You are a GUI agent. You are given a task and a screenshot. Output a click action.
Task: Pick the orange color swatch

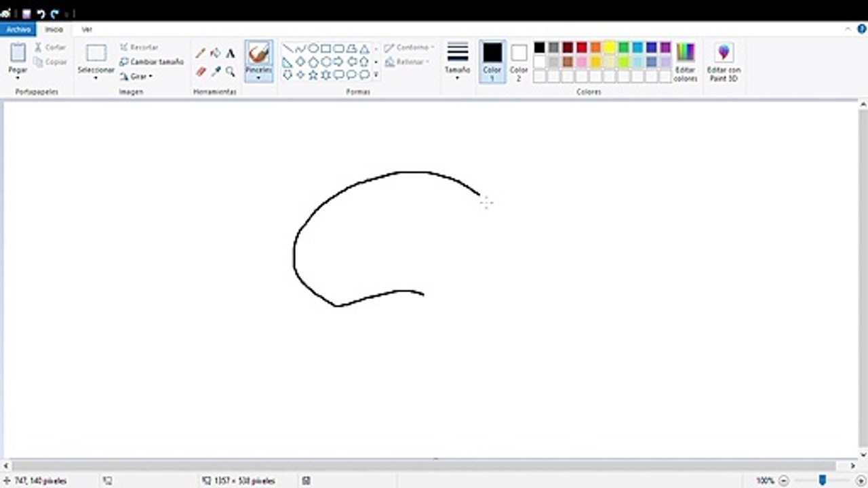pyautogui.click(x=595, y=47)
